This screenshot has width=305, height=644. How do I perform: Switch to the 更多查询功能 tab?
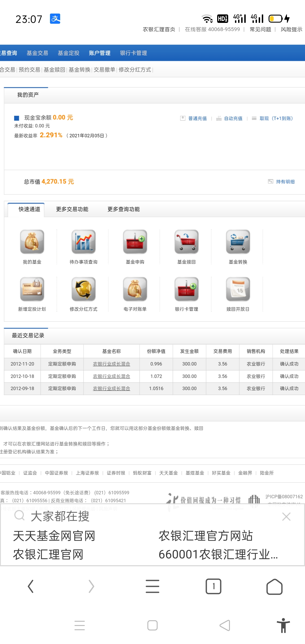click(x=123, y=209)
